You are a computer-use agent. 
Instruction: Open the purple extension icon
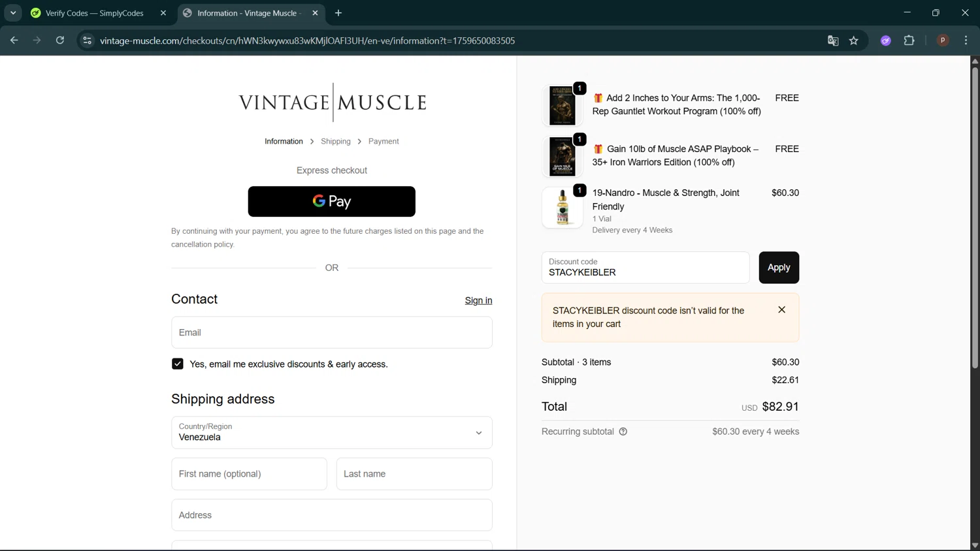pos(886,40)
